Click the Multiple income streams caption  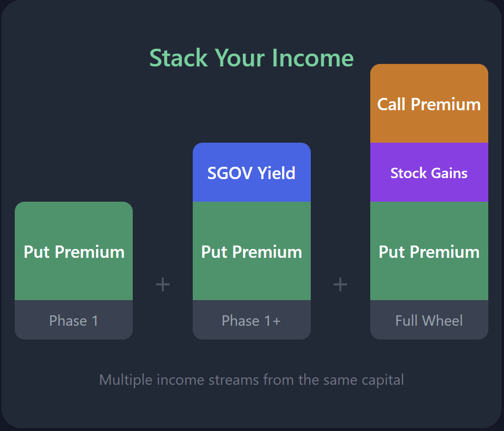251,380
